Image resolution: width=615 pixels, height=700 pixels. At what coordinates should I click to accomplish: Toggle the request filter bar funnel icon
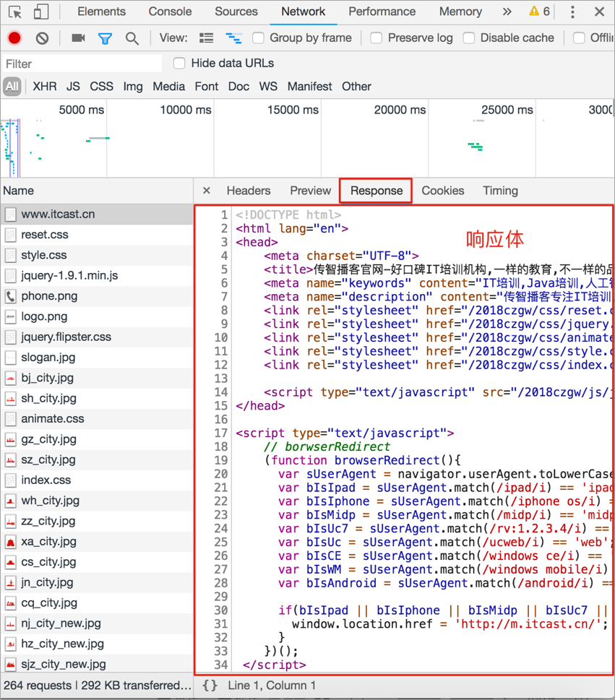[x=106, y=38]
